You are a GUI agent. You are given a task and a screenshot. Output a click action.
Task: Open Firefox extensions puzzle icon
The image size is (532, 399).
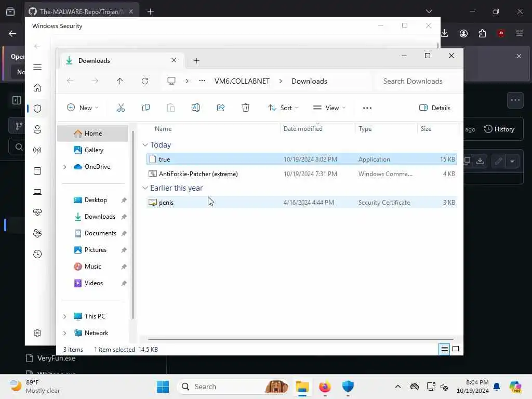pyautogui.click(x=482, y=33)
